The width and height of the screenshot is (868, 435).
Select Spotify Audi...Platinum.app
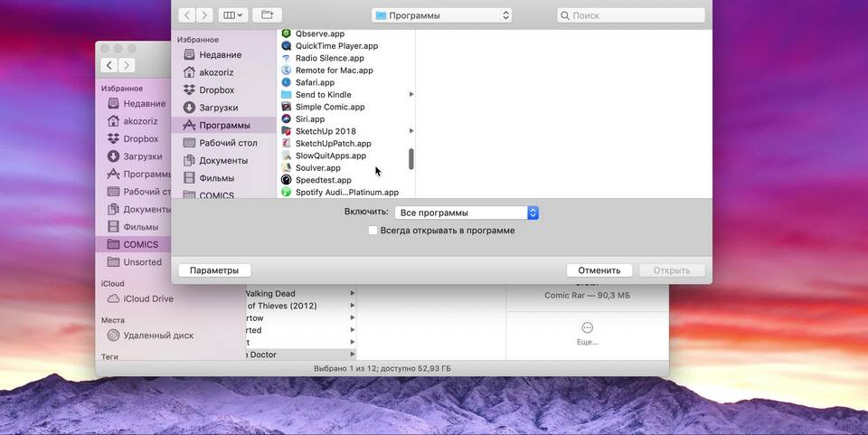tap(346, 192)
